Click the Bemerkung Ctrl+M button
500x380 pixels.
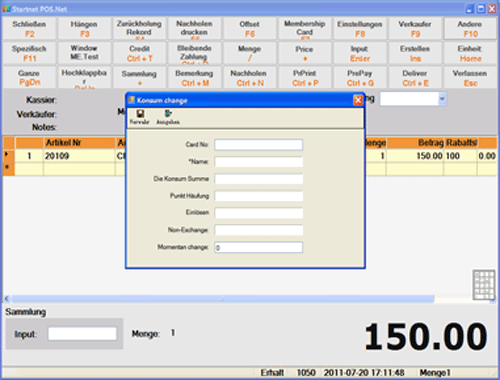click(x=194, y=78)
